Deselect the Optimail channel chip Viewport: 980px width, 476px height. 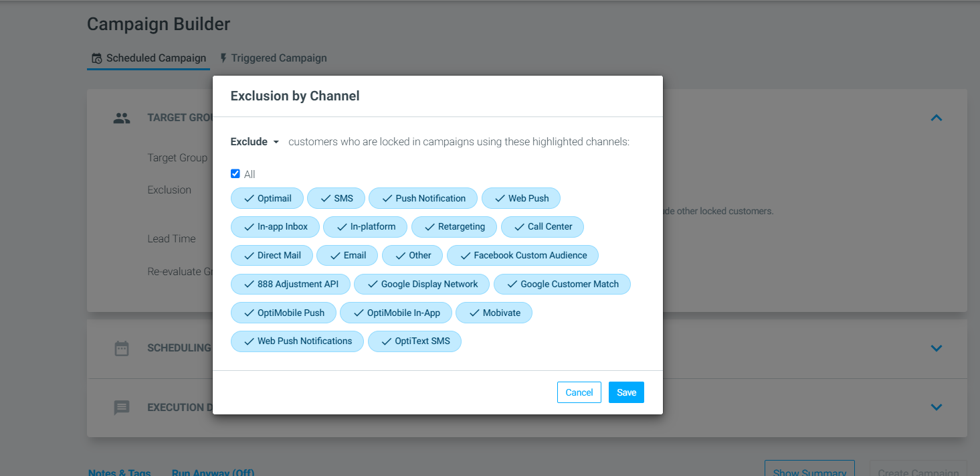pyautogui.click(x=267, y=198)
